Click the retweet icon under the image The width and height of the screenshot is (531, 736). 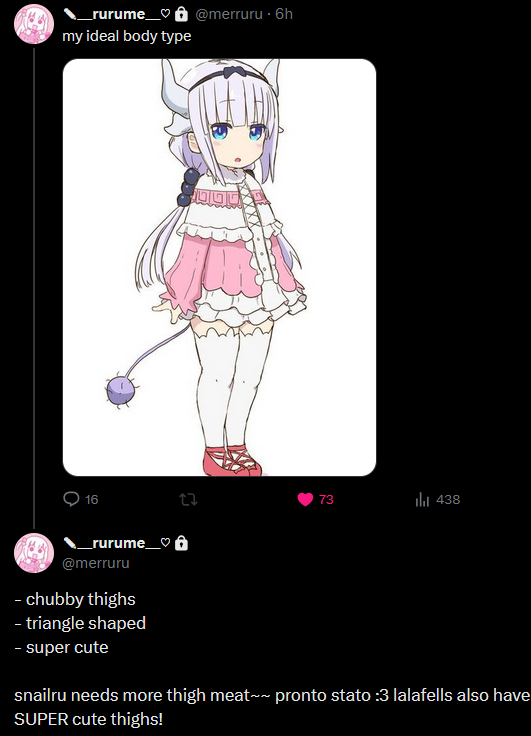click(188, 499)
